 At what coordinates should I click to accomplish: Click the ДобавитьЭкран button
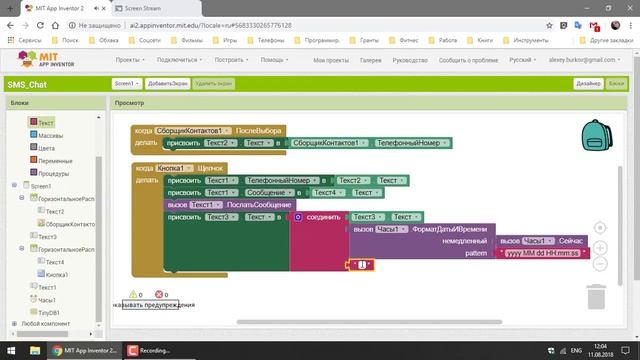pos(167,84)
